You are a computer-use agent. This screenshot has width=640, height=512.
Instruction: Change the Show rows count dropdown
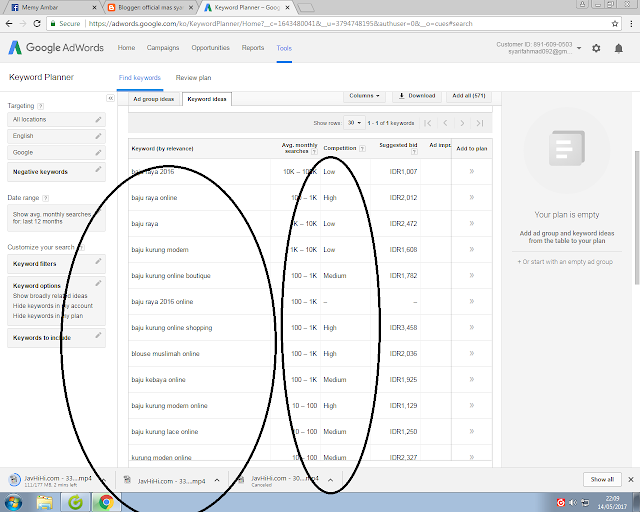[x=354, y=123]
